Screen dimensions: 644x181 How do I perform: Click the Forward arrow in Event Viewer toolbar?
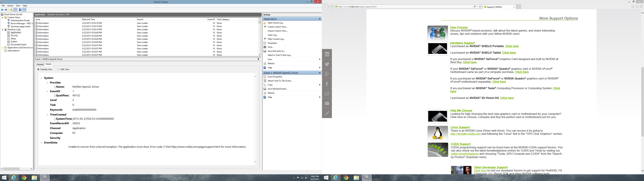pos(6,10)
